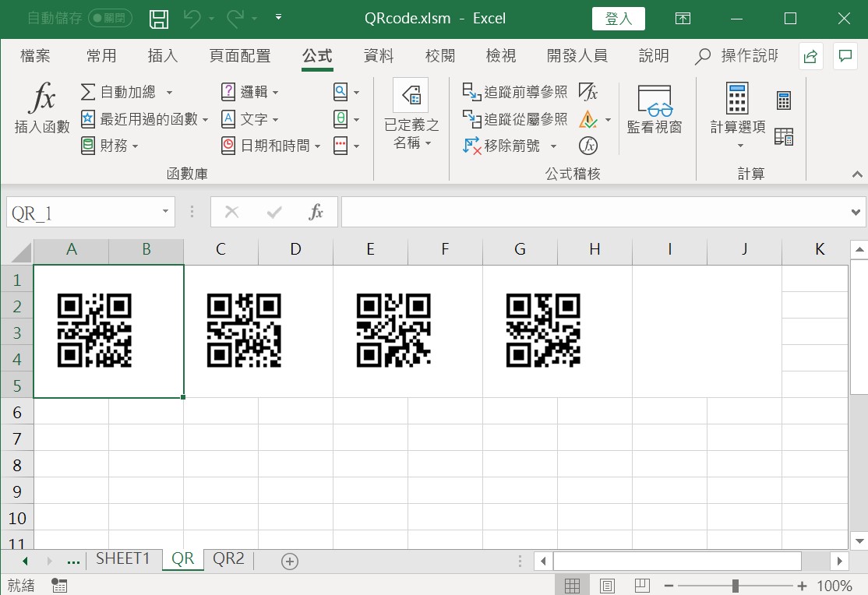
Task: Click the Select All corner triangle
Action: 21,252
